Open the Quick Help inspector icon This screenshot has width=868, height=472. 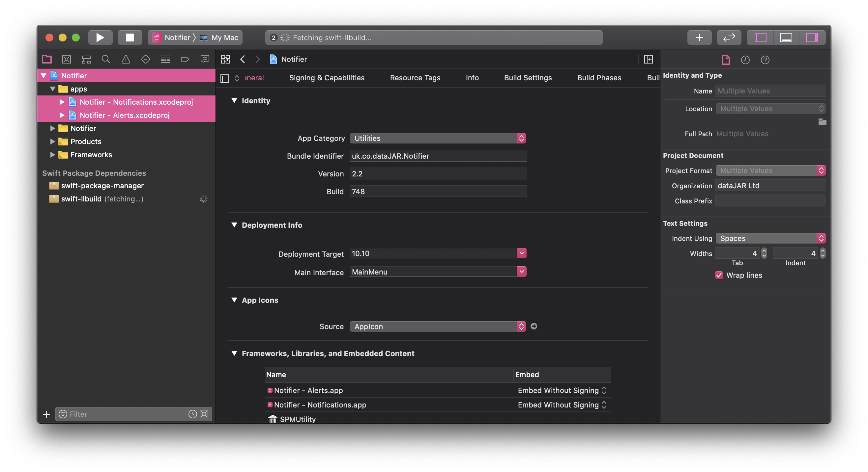pos(765,60)
